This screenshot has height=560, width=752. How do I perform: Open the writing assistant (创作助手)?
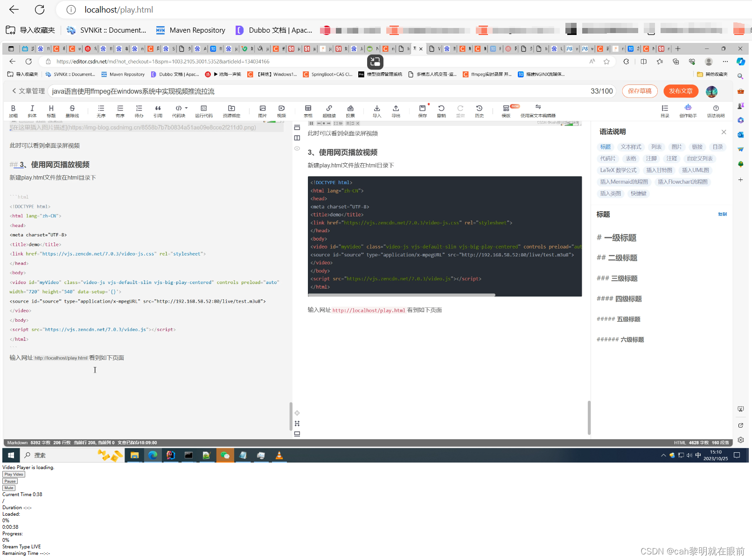[688, 111]
